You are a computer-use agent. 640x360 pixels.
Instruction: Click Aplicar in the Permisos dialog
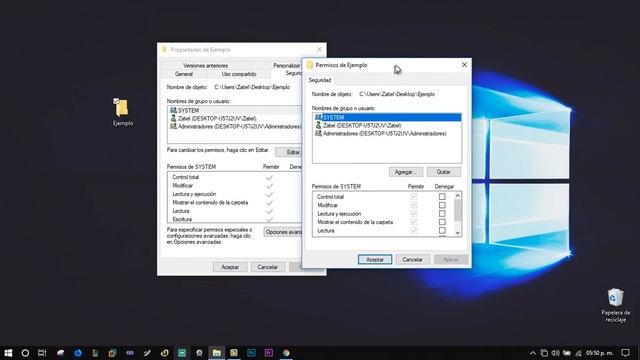(451, 260)
